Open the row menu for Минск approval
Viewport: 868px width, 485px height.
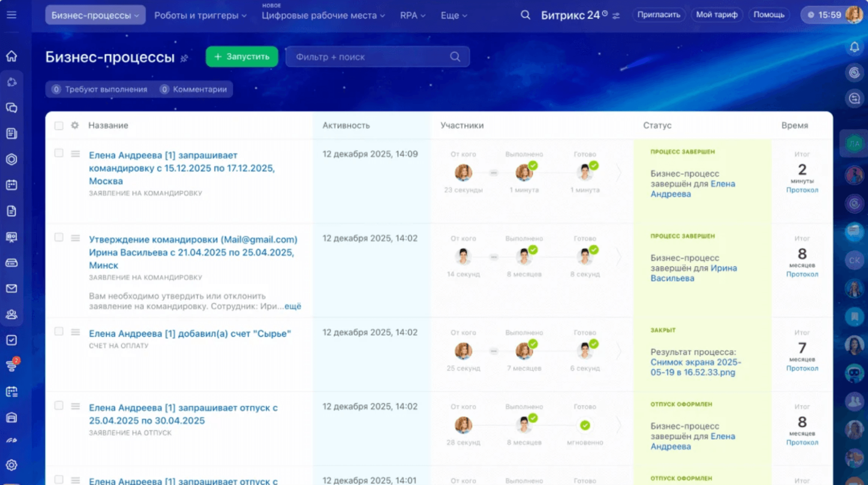coord(76,238)
